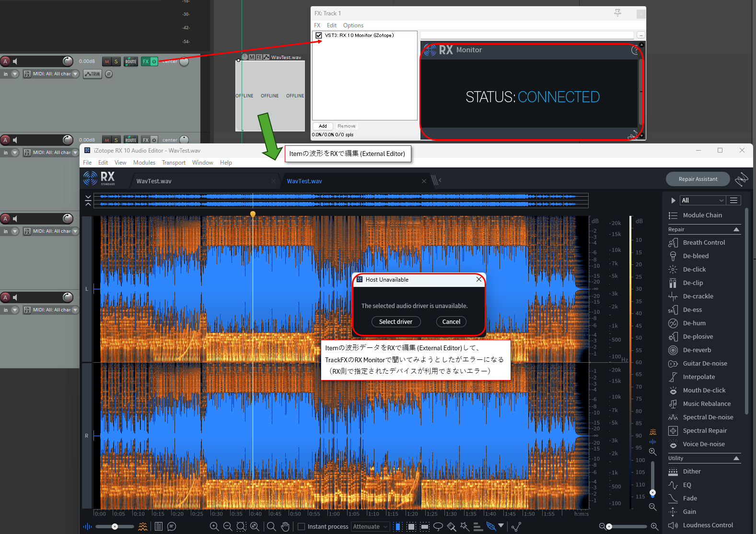Click the phase invert icon next to TRIM
756x534 pixels.
(x=109, y=74)
